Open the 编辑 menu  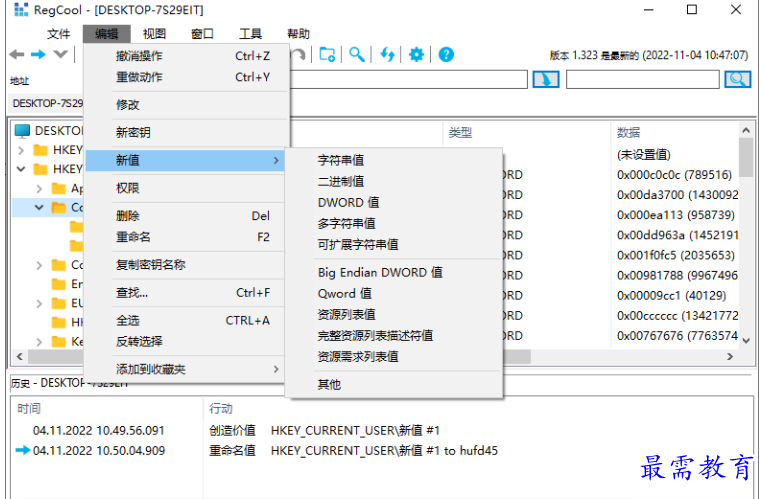pyautogui.click(x=106, y=34)
